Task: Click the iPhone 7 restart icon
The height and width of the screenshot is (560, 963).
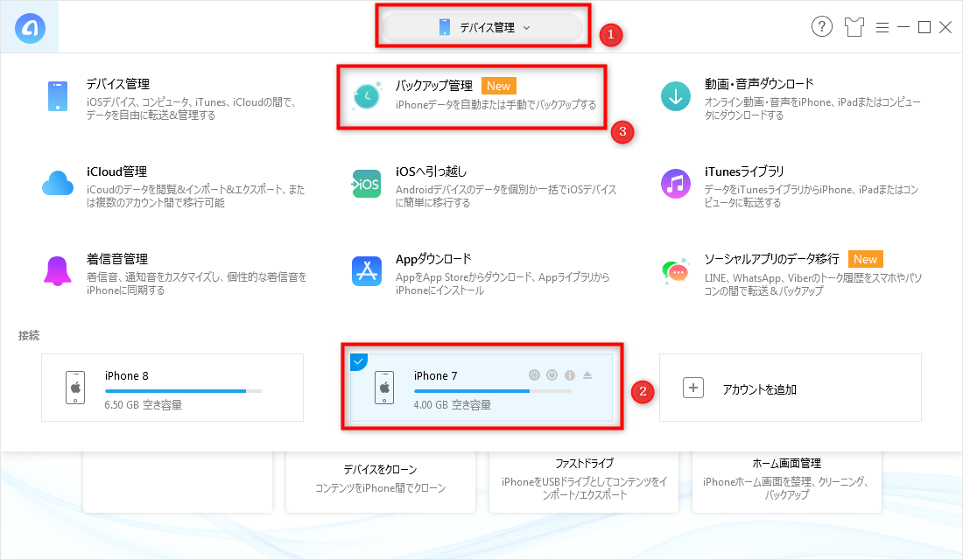Action: pos(534,375)
